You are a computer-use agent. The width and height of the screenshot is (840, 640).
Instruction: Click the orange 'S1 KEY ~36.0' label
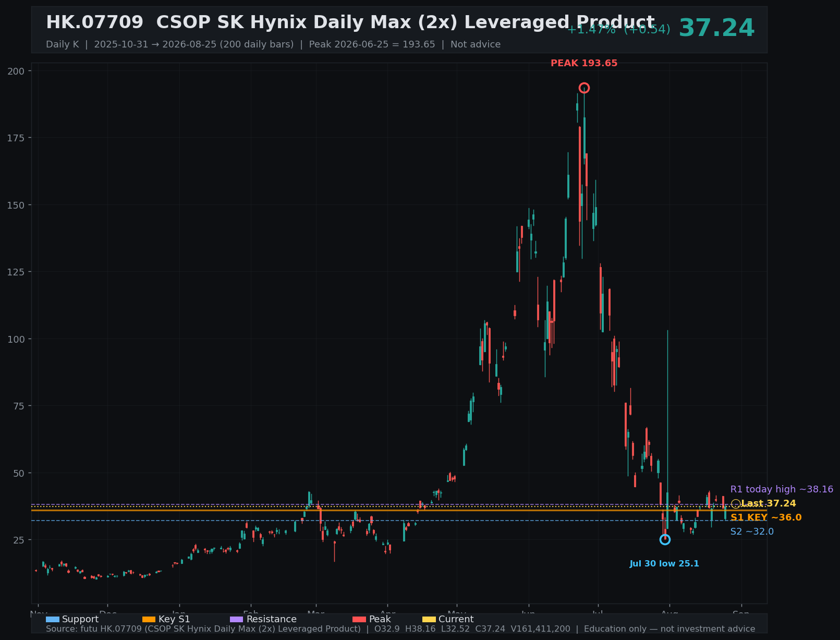(766, 517)
